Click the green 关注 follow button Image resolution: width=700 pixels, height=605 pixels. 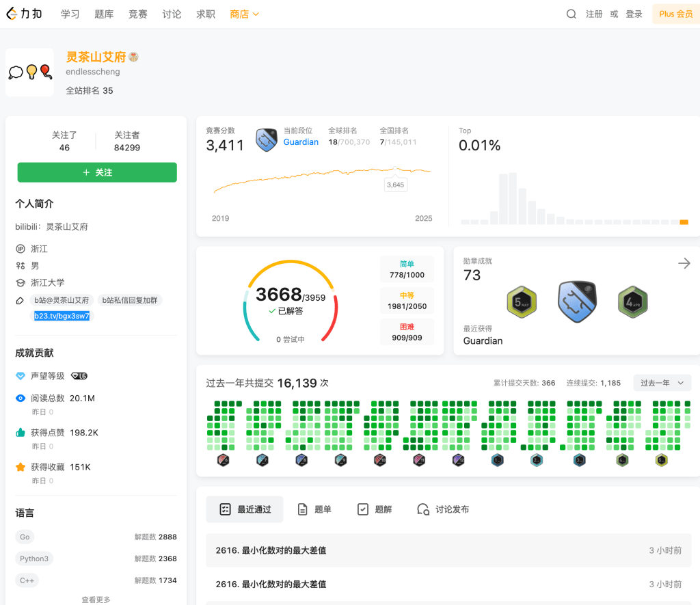click(x=97, y=173)
